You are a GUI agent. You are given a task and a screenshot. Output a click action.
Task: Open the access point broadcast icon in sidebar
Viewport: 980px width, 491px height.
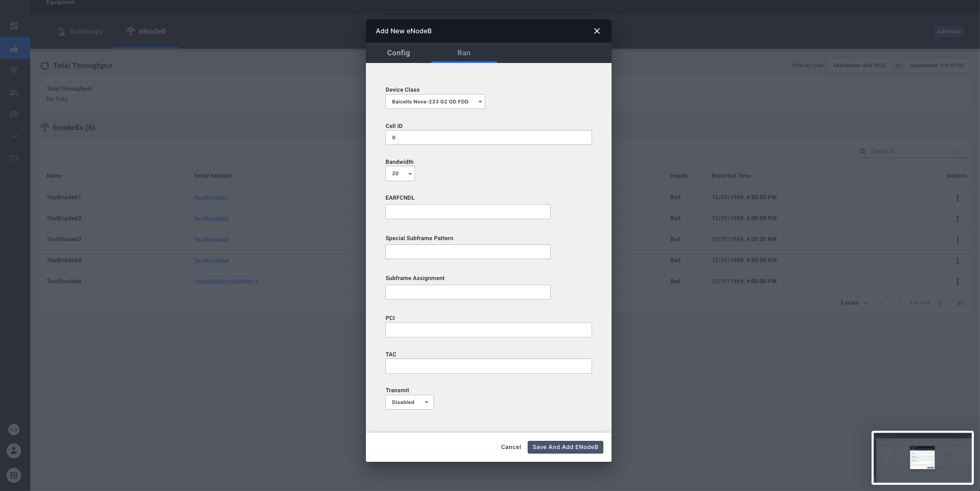(x=14, y=114)
